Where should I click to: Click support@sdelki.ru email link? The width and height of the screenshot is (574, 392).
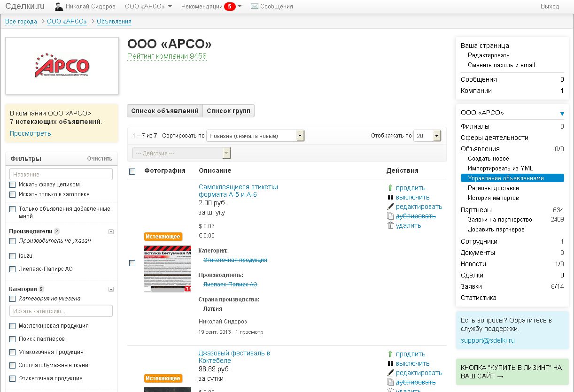488,340
